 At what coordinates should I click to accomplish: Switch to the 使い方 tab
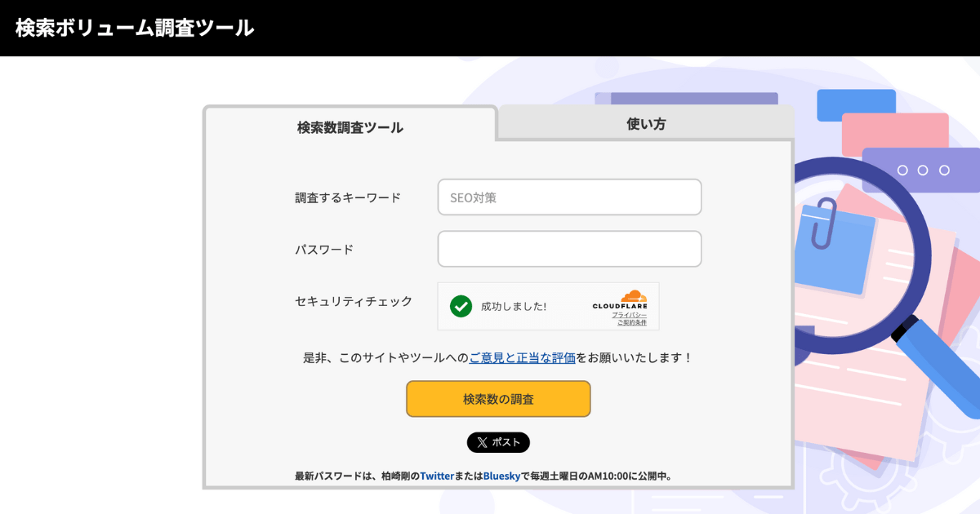pos(644,123)
